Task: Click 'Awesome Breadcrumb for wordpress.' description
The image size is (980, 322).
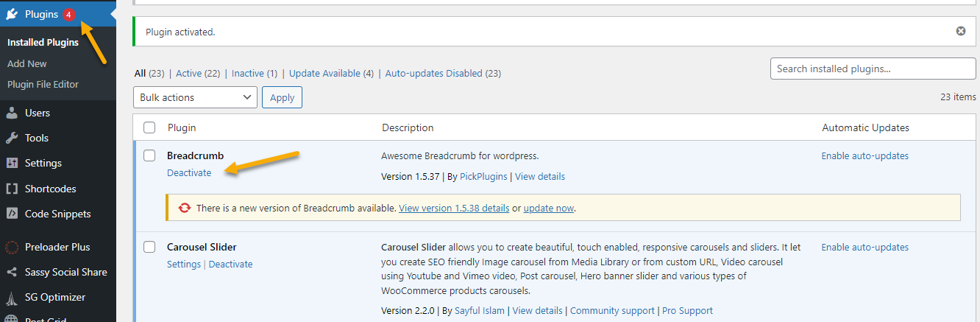Action: tap(460, 155)
